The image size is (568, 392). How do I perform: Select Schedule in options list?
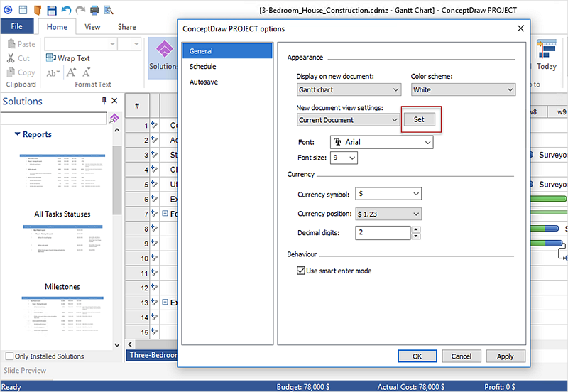202,66
